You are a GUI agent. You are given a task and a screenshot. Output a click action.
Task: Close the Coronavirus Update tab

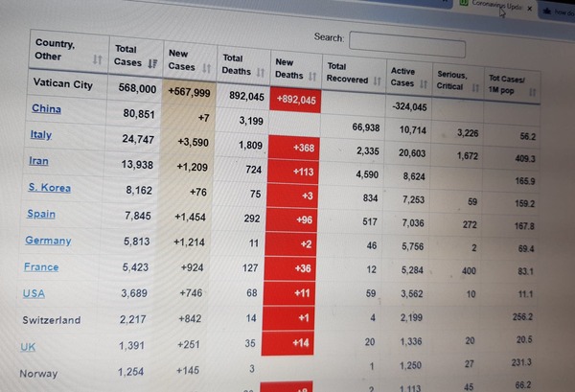(529, 7)
